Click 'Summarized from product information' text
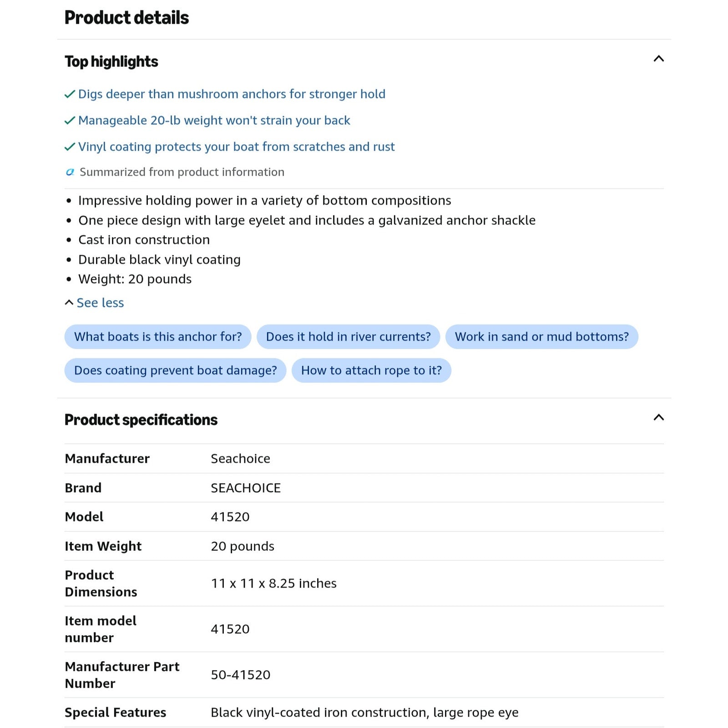Viewport: 728px width, 728px height. pyautogui.click(x=182, y=172)
